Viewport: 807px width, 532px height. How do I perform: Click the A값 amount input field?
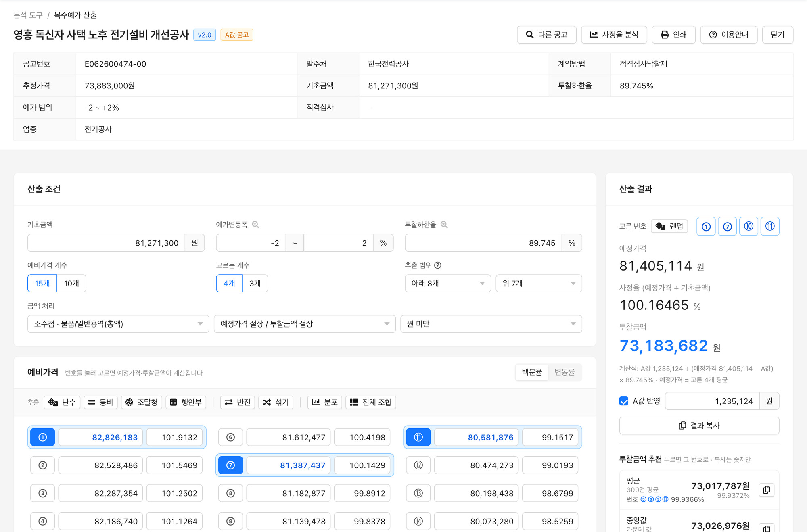[x=712, y=401]
